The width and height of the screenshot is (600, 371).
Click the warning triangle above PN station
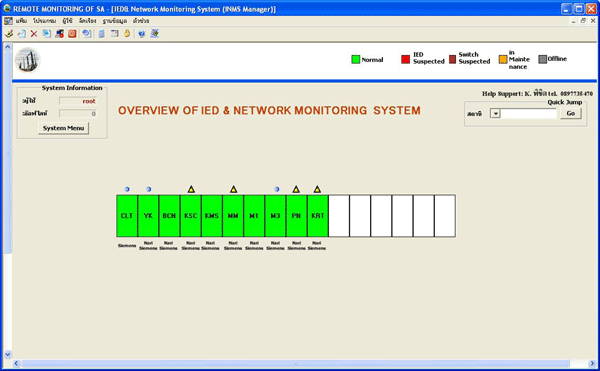tap(296, 189)
